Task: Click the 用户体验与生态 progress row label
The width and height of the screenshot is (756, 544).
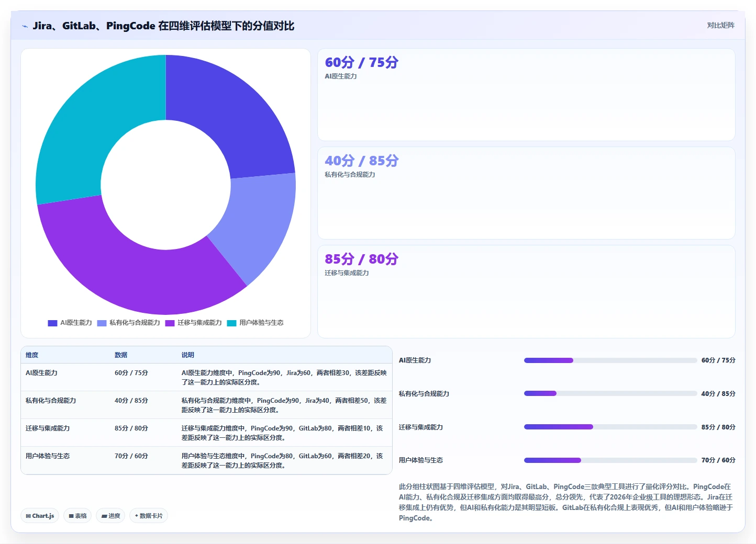Action: click(421, 460)
